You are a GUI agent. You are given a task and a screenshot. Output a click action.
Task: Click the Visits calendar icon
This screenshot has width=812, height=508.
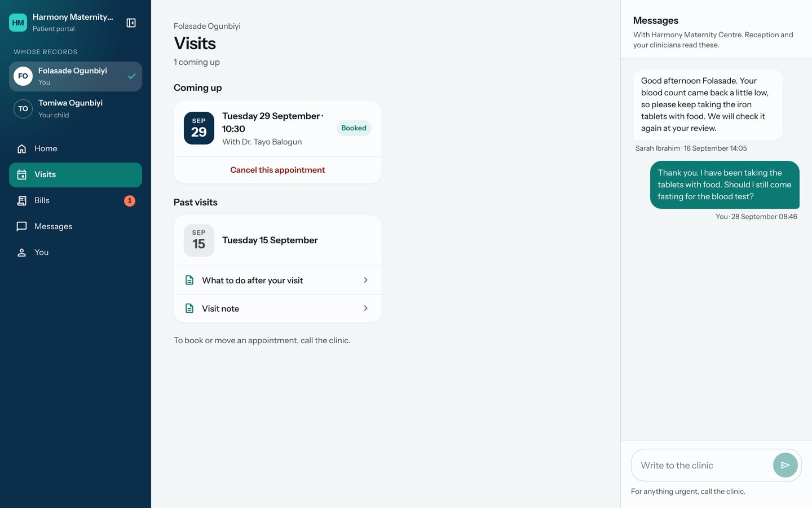point(21,175)
